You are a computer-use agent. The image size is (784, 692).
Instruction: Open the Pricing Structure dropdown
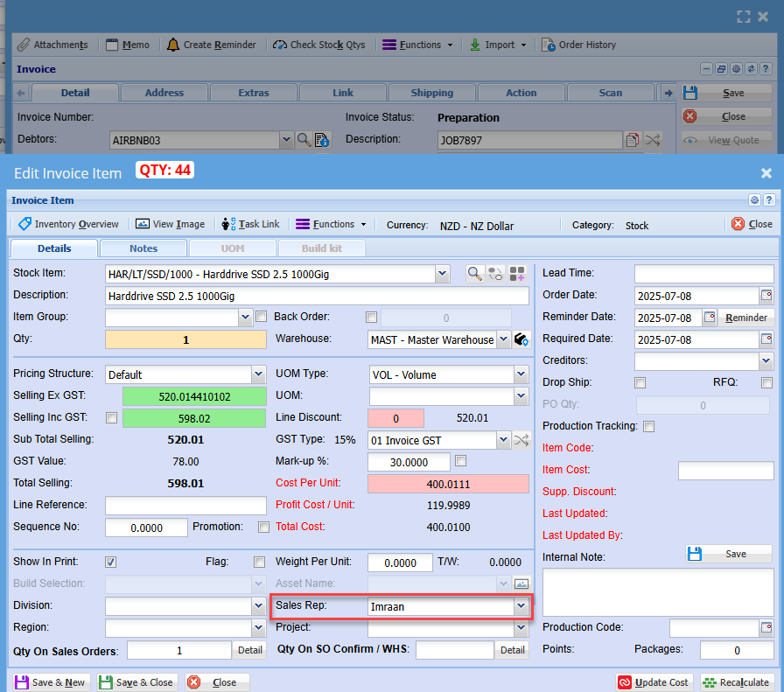pyautogui.click(x=258, y=374)
